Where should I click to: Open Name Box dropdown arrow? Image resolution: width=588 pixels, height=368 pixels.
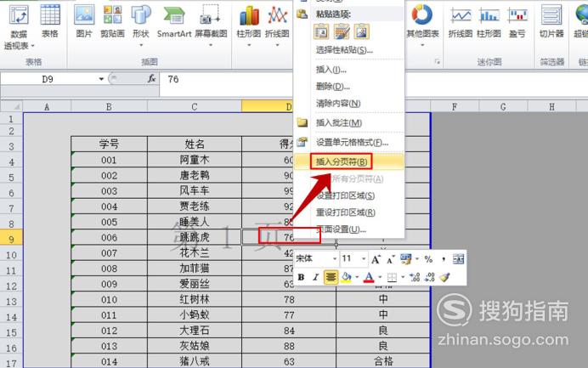tap(101, 79)
